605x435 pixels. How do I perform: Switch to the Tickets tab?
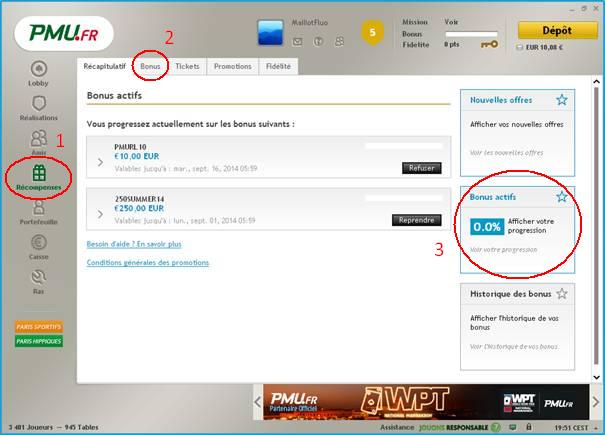(187, 66)
